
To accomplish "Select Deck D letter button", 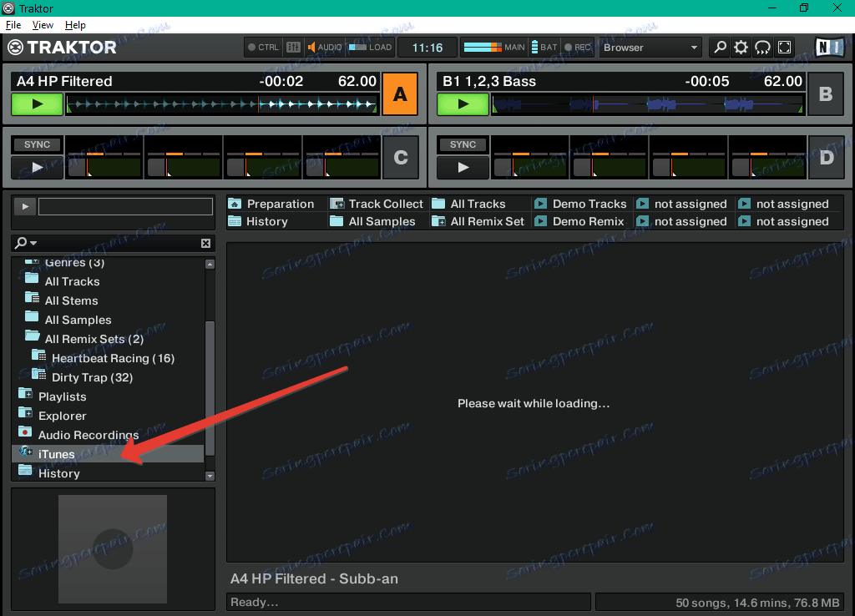I will pyautogui.click(x=827, y=158).
